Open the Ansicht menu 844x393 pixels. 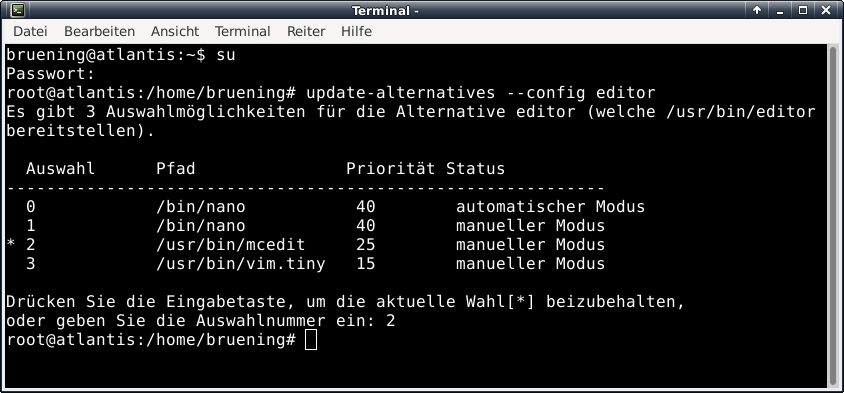[x=175, y=31]
